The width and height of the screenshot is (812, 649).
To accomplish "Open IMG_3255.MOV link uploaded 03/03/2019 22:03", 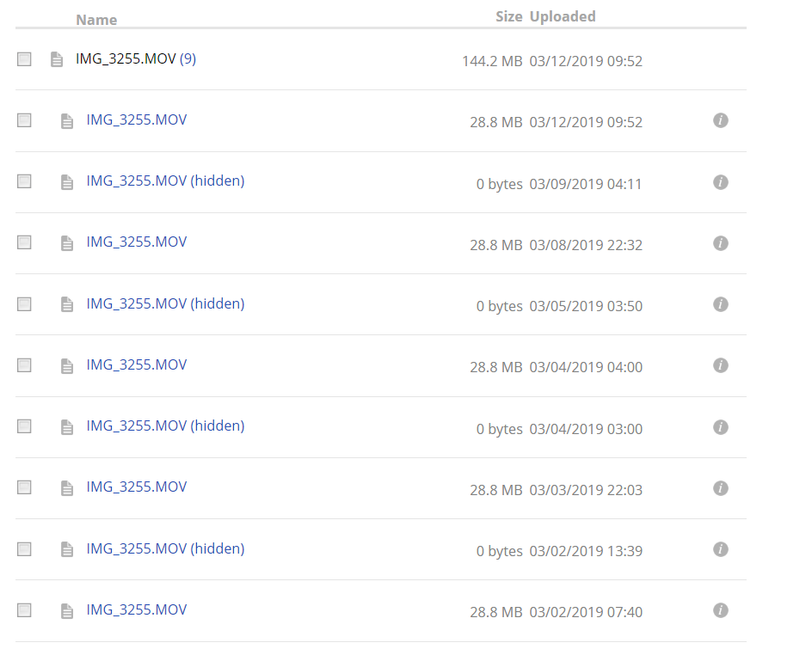I will coord(136,487).
